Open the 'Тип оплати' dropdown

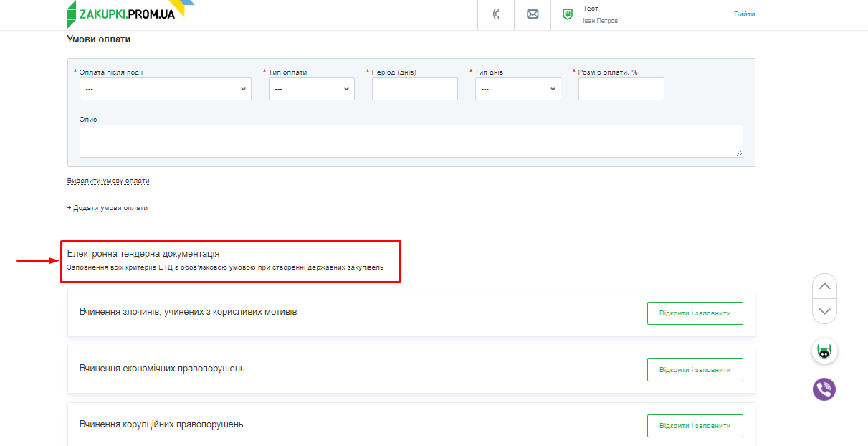(311, 89)
